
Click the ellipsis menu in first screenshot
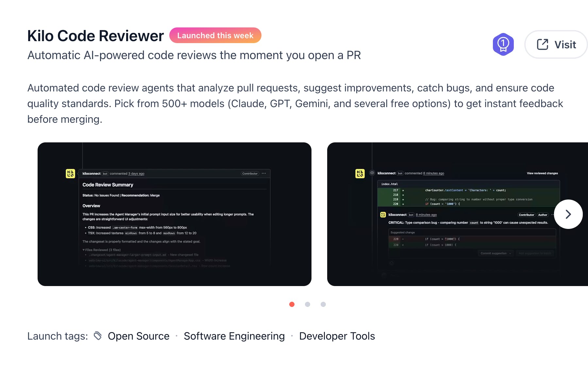pyautogui.click(x=264, y=173)
